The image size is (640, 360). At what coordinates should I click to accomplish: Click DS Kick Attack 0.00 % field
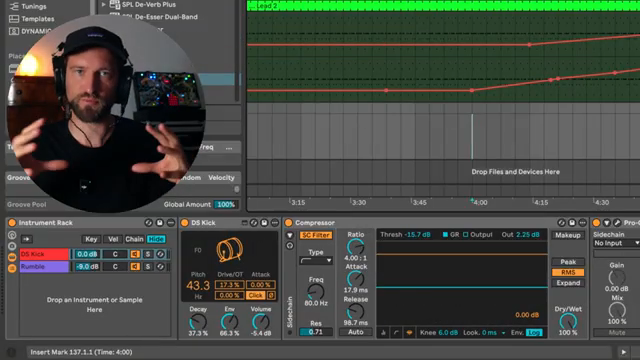(x=260, y=284)
